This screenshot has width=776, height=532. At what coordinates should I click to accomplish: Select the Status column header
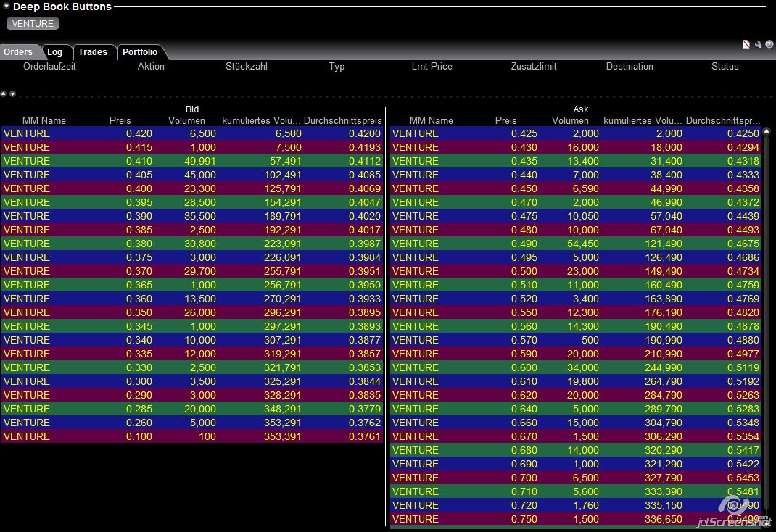[725, 66]
